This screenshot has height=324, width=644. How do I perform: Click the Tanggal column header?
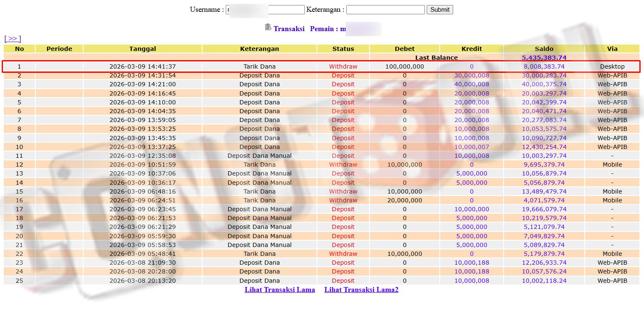[143, 49]
